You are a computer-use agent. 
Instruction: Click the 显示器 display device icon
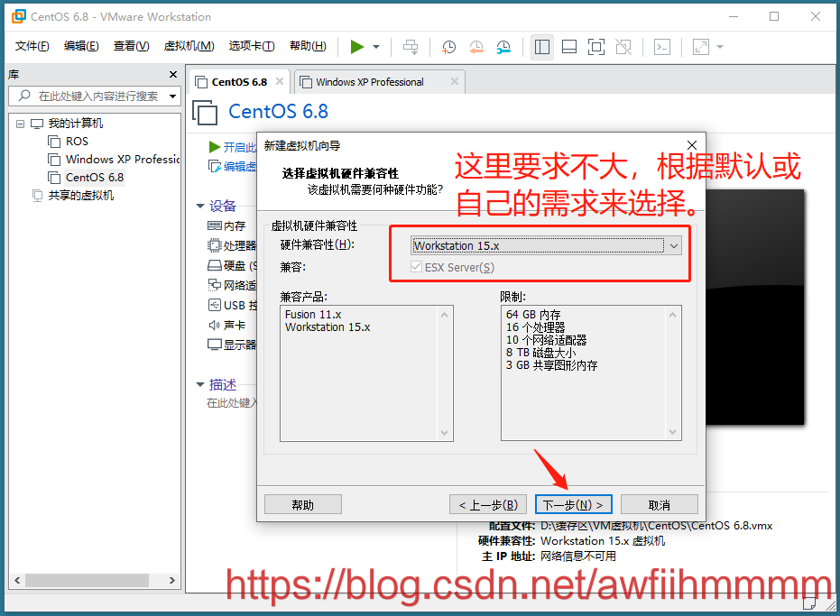[215, 345]
